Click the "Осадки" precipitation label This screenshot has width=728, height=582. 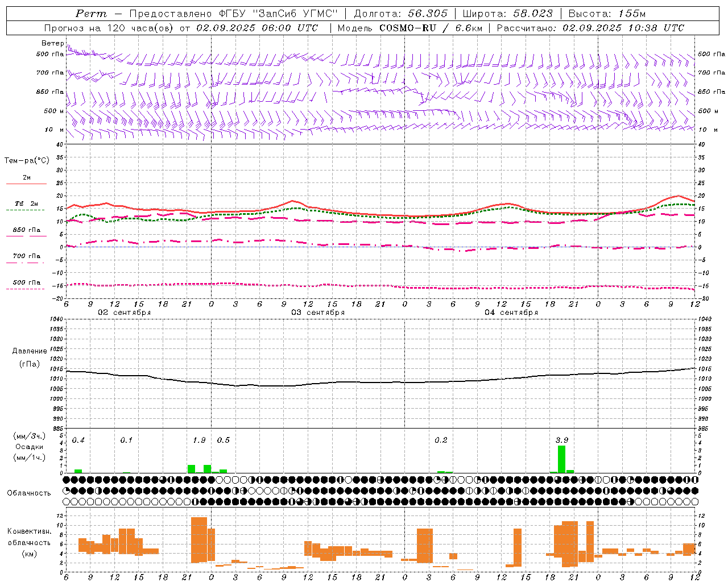[x=30, y=447]
